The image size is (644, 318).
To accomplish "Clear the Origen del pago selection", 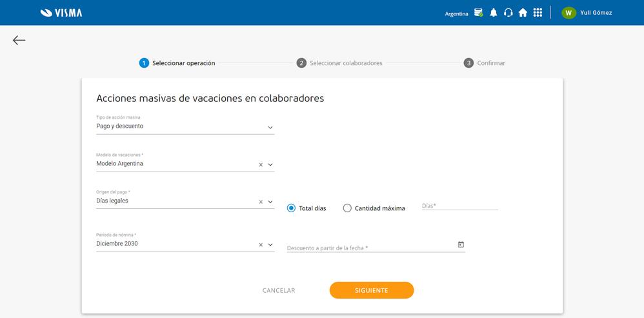I will tap(261, 202).
